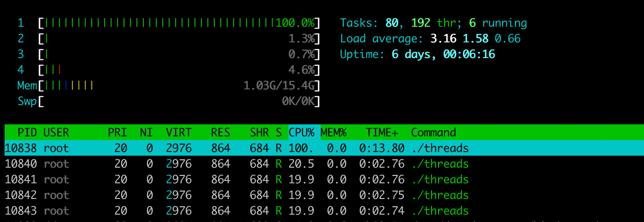Sort by the SHR column header

tap(259, 133)
